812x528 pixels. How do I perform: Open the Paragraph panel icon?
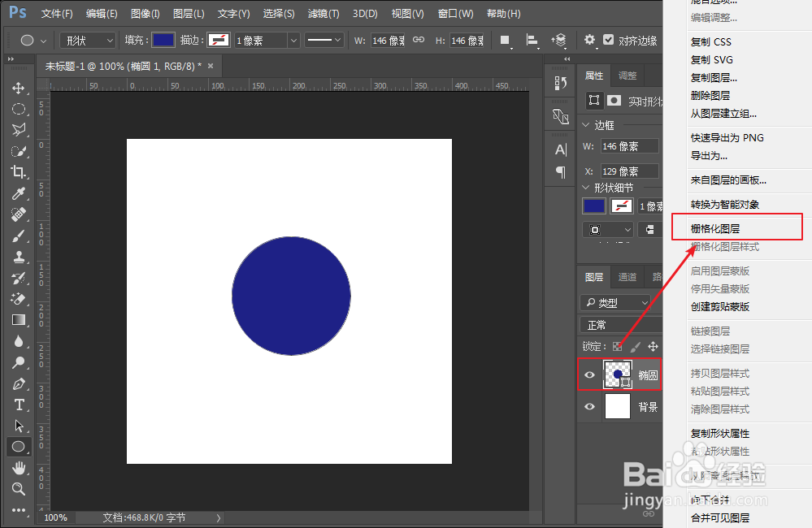[x=560, y=172]
